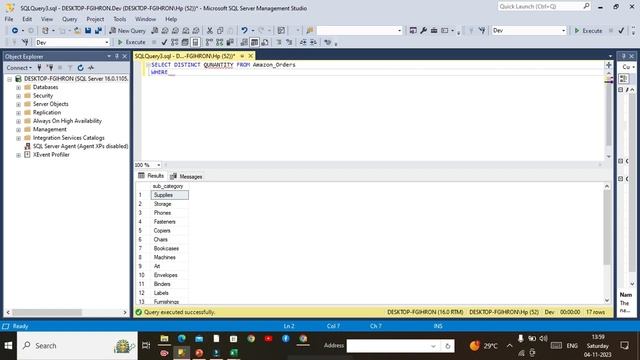Expand the Server Objects node
Image resolution: width=640 pixels, height=360 pixels.
(x=18, y=104)
